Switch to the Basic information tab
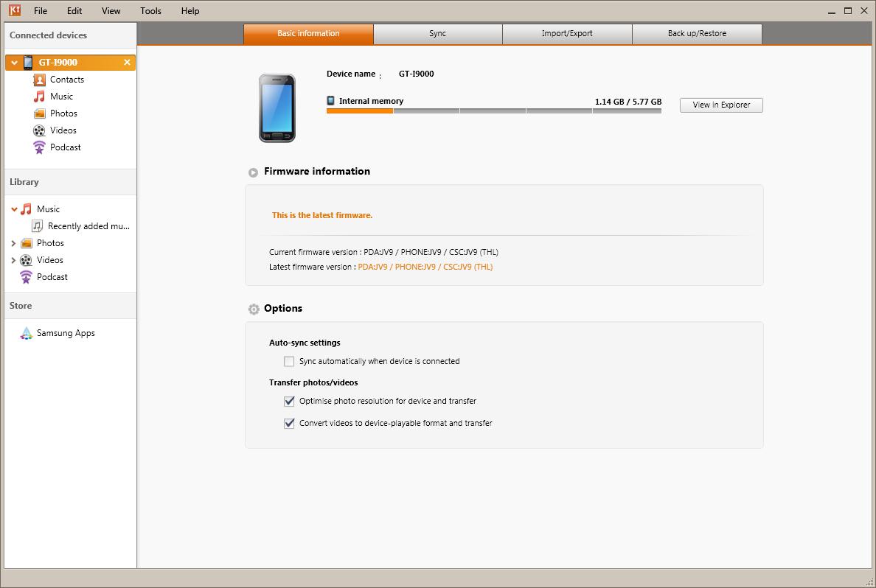Screen dimensions: 876x588 [308, 33]
